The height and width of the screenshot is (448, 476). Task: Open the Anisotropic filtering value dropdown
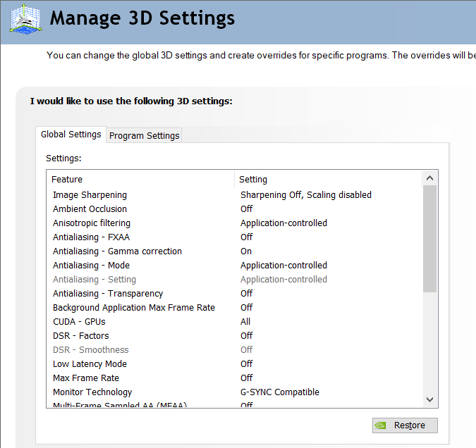point(283,223)
